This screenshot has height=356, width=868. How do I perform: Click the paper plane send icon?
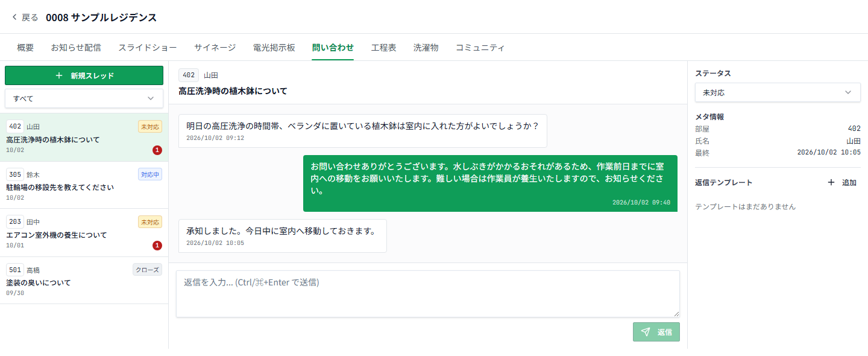click(x=646, y=332)
